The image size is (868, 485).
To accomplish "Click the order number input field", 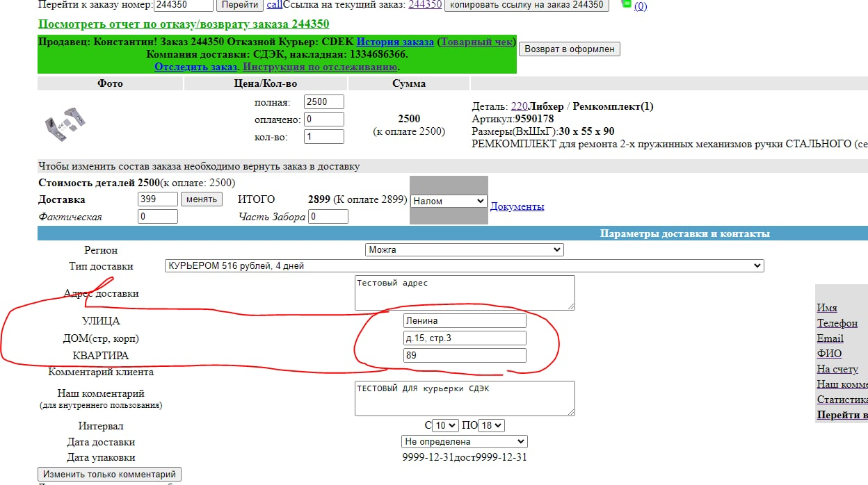I will coord(182,4).
